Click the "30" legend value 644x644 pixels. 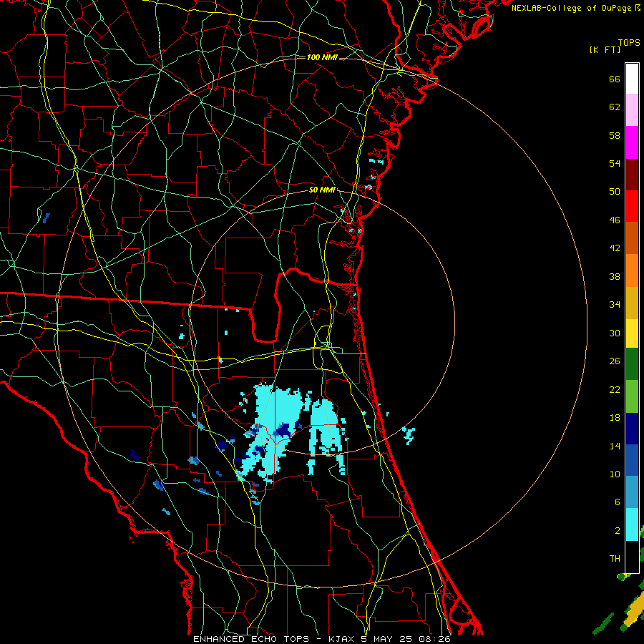point(615,333)
